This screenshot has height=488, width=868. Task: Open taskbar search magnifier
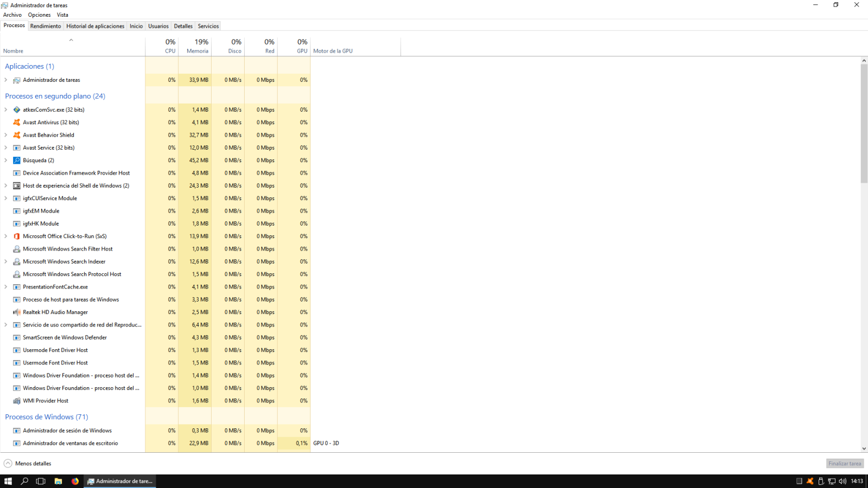[x=24, y=481]
